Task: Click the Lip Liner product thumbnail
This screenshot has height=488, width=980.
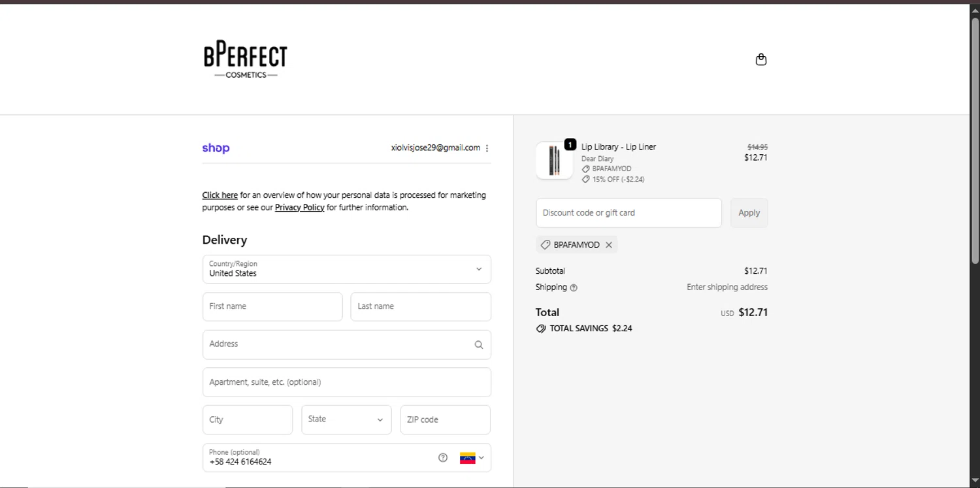Action: click(x=554, y=161)
